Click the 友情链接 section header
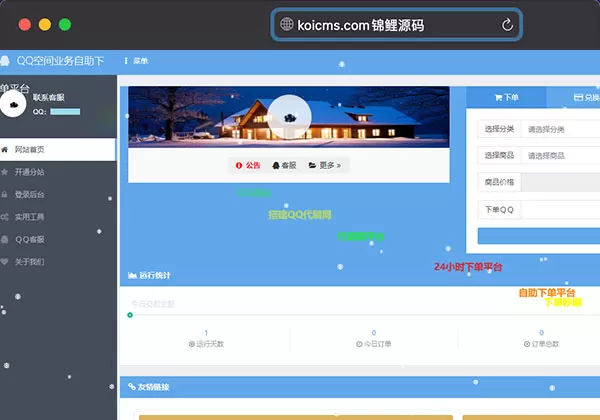The width and height of the screenshot is (600, 420). click(x=360, y=387)
